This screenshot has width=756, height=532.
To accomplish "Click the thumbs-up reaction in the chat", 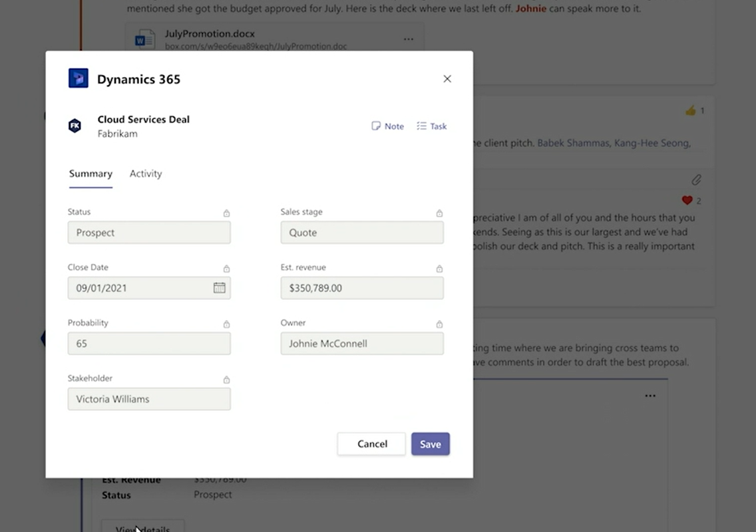I will click(690, 111).
